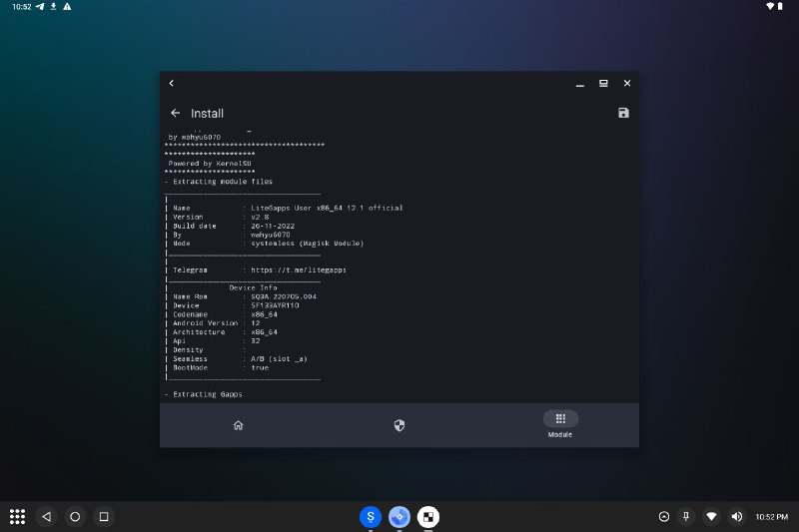Tap the taskbar recents square button
This screenshot has width=799, height=532.
[104, 517]
